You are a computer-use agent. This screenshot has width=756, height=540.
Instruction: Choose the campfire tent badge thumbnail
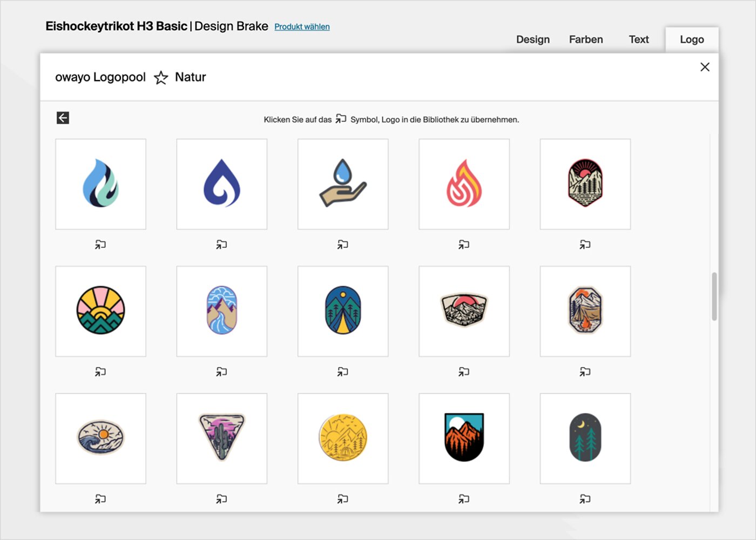click(585, 311)
